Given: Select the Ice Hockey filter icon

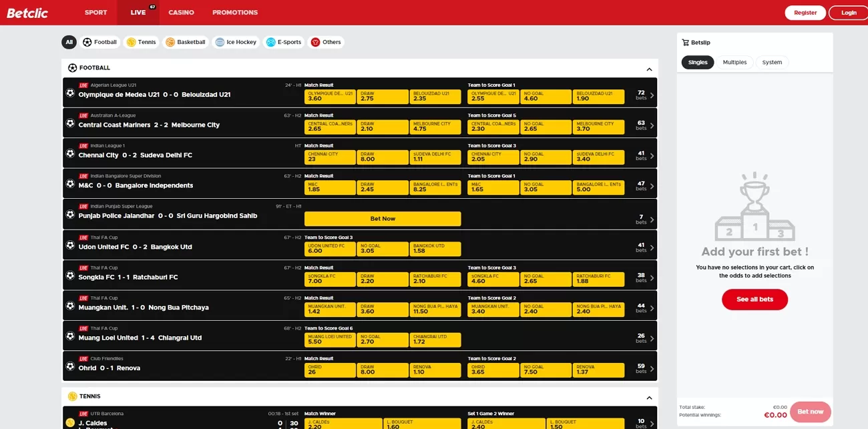Looking at the screenshot, I should click(219, 42).
